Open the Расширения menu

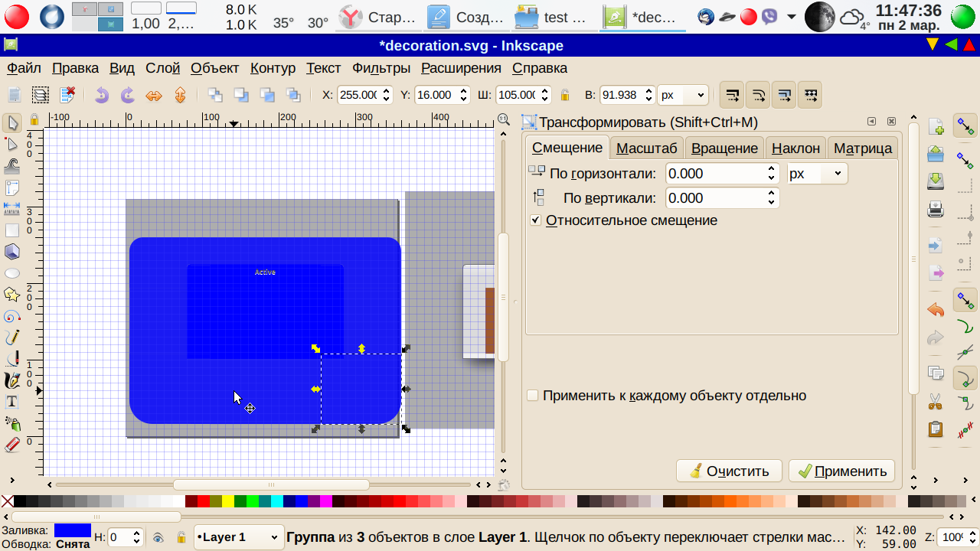coord(461,68)
